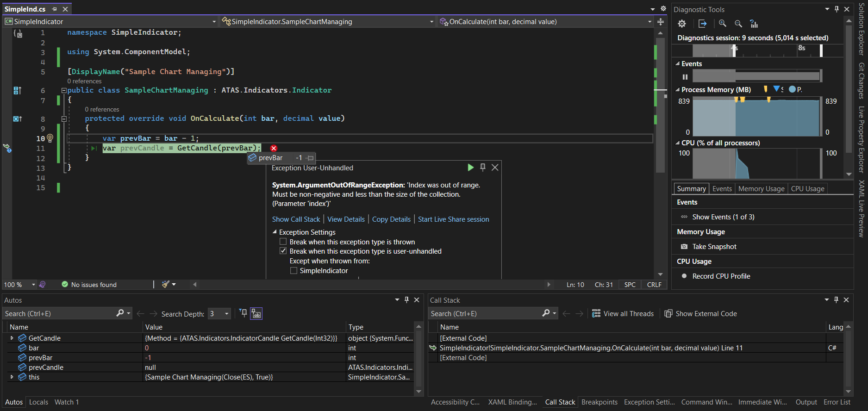This screenshot has height=411, width=868.
Task: Click Call Stack search magnifier icon
Action: (546, 313)
